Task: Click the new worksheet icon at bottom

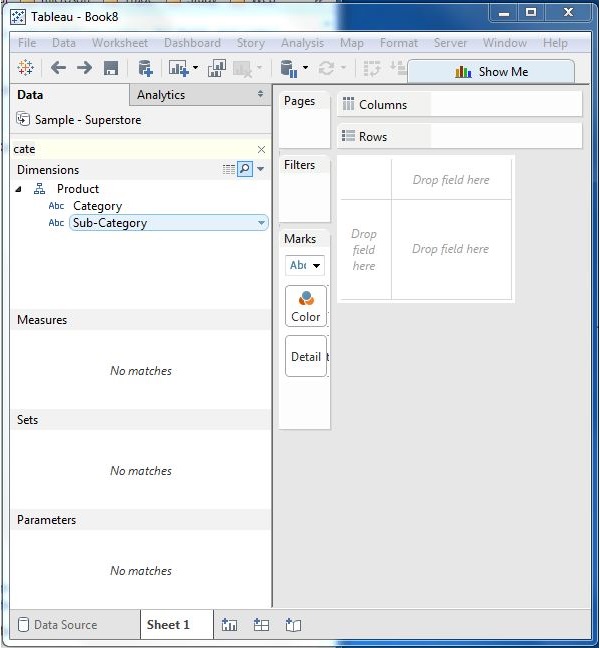Action: [x=230, y=625]
